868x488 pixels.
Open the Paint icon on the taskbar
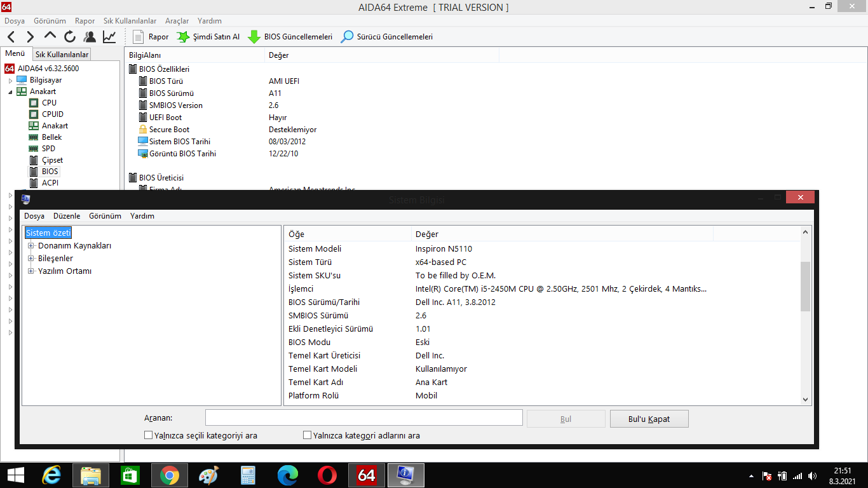208,475
